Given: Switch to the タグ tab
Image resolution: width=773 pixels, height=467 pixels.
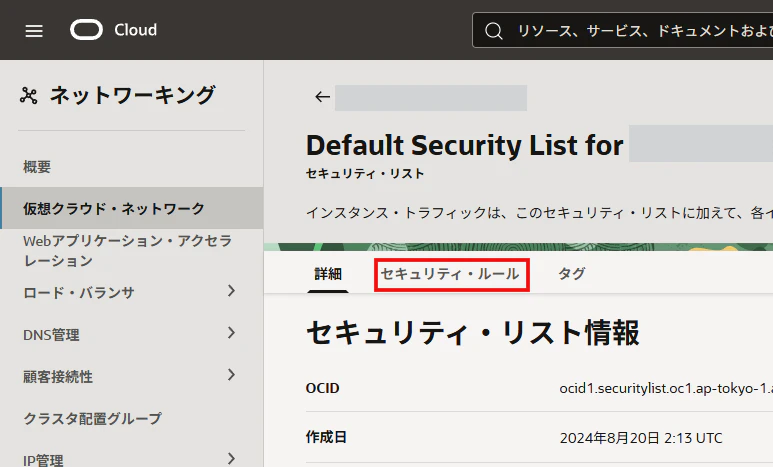Looking at the screenshot, I should tap(571, 274).
